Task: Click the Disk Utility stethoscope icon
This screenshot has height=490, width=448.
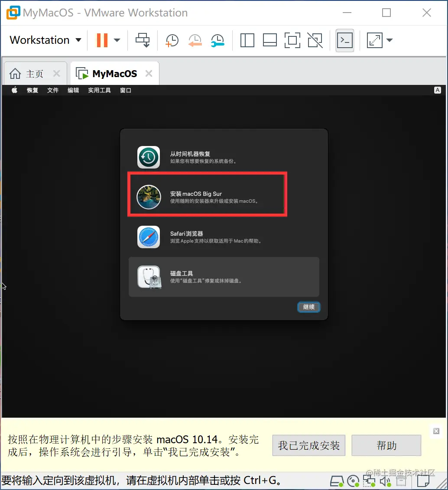Action: coord(149,277)
